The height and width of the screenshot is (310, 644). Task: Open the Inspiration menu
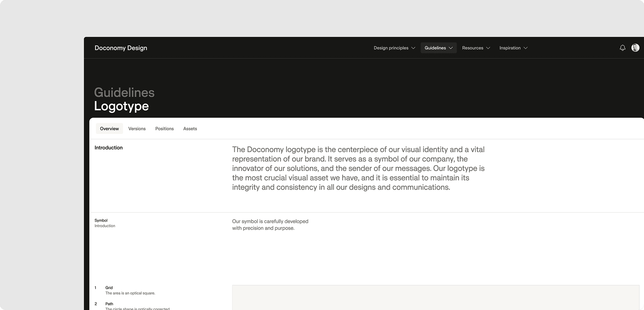510,48
